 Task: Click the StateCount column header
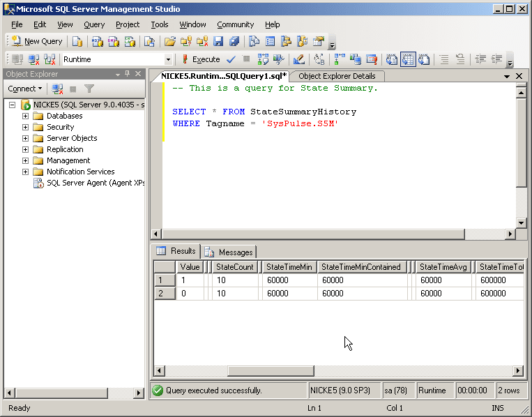pyautogui.click(x=235, y=267)
